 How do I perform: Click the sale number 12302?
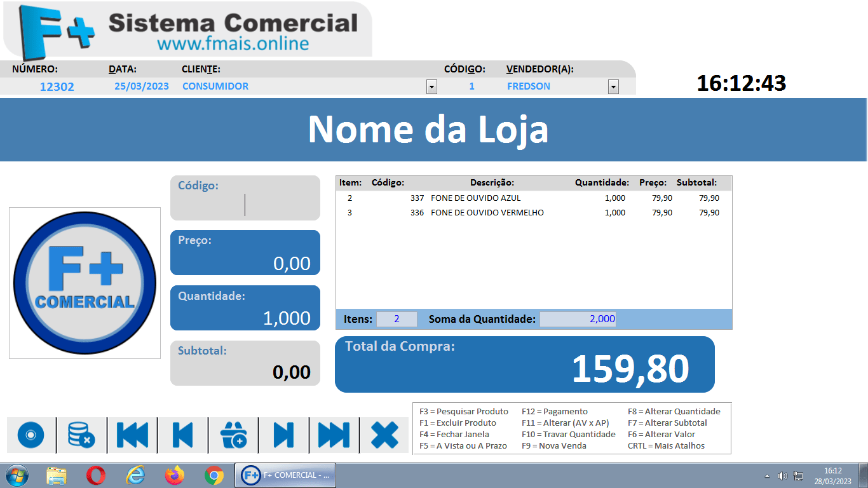(x=57, y=87)
